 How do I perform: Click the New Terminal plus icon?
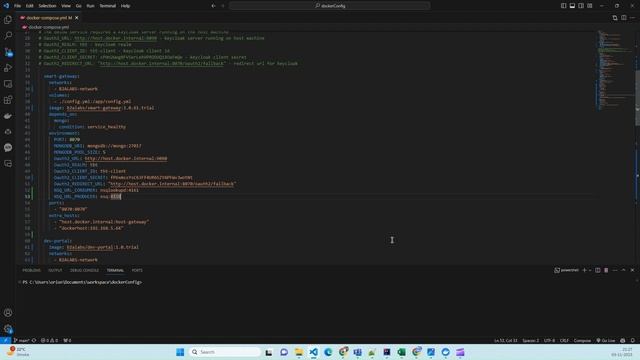point(584,270)
